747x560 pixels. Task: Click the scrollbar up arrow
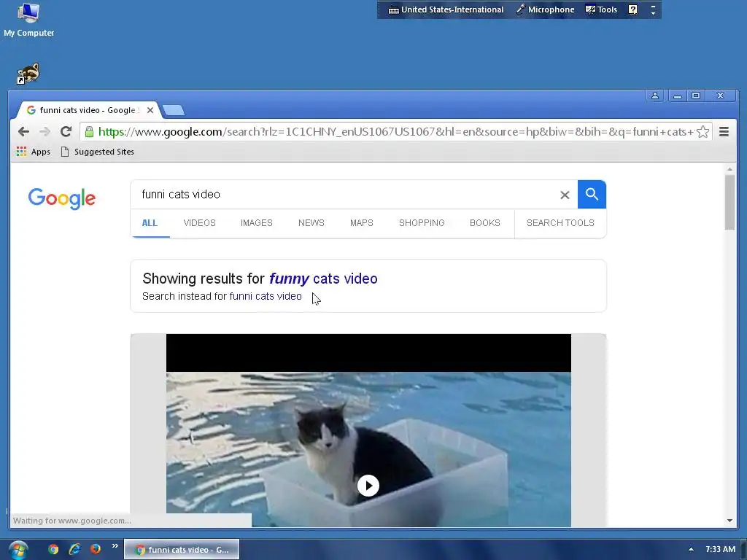click(x=729, y=169)
